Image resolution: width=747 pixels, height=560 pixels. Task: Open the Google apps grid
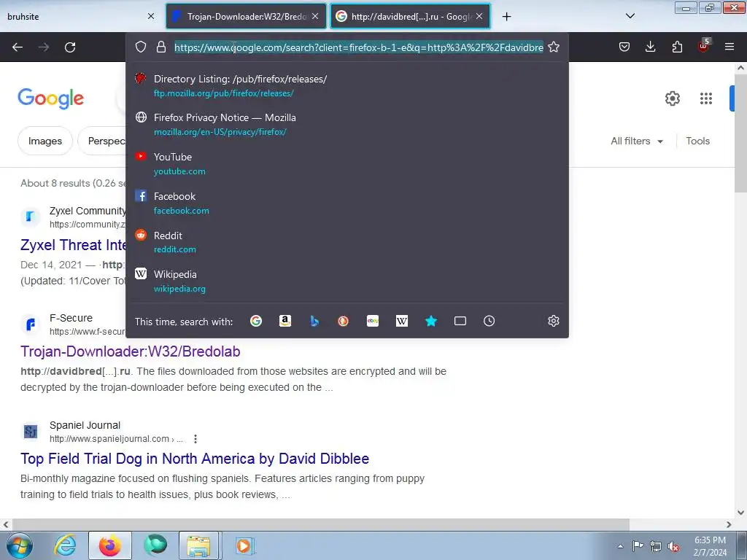point(706,98)
